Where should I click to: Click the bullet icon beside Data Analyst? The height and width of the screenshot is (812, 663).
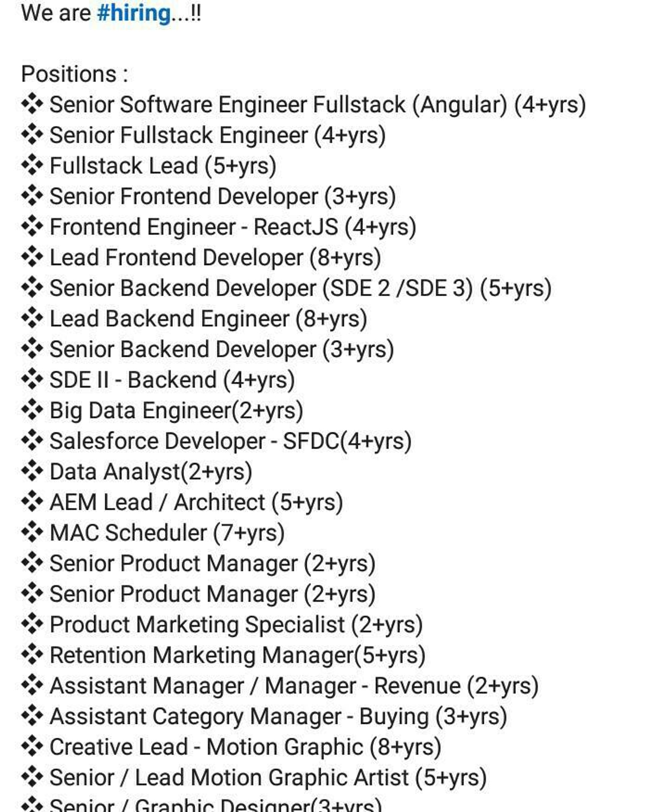[x=32, y=471]
